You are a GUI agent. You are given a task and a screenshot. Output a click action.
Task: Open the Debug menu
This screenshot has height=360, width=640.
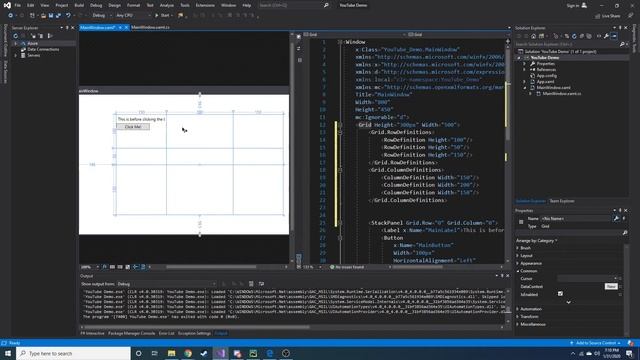96,5
